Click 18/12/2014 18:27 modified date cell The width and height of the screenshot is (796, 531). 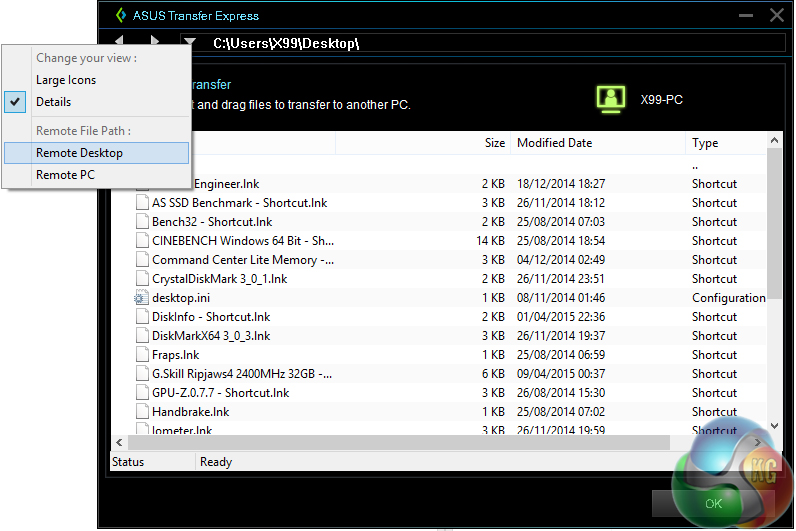[561, 184]
